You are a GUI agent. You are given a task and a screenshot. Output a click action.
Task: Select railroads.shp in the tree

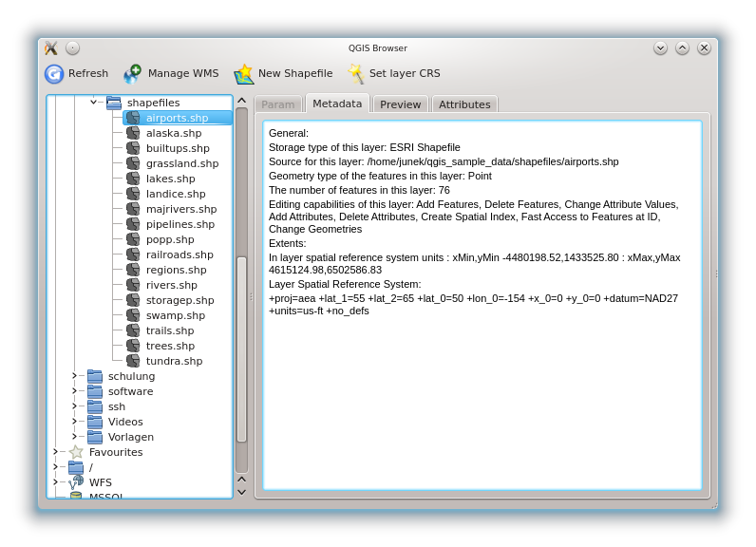click(180, 255)
